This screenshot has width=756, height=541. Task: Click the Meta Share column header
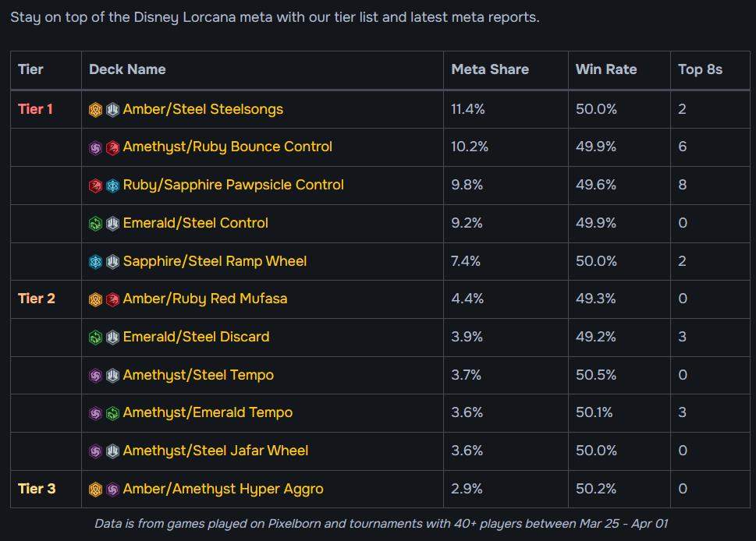(490, 69)
